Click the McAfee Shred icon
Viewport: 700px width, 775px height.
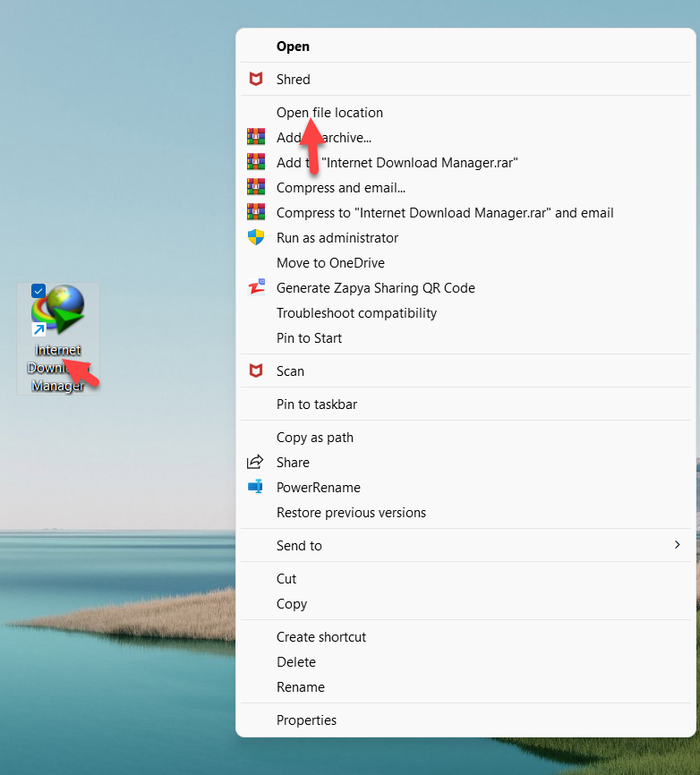(256, 80)
